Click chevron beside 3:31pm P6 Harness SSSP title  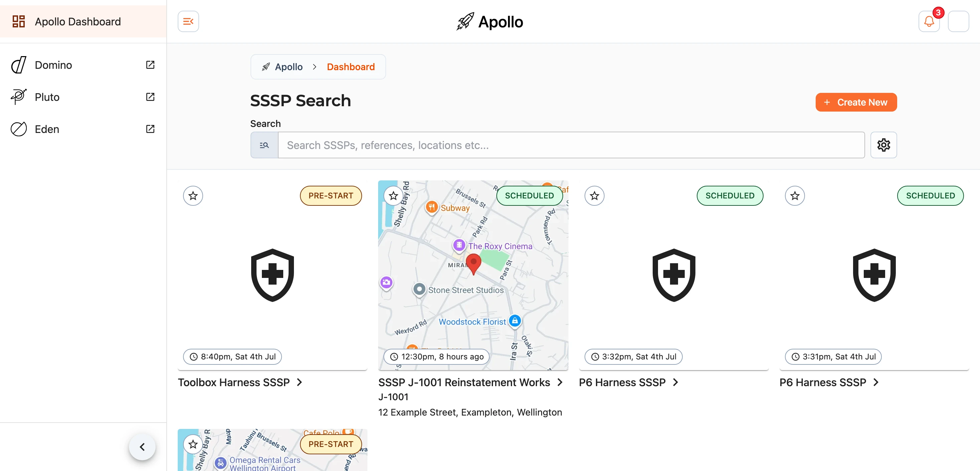coord(876,382)
